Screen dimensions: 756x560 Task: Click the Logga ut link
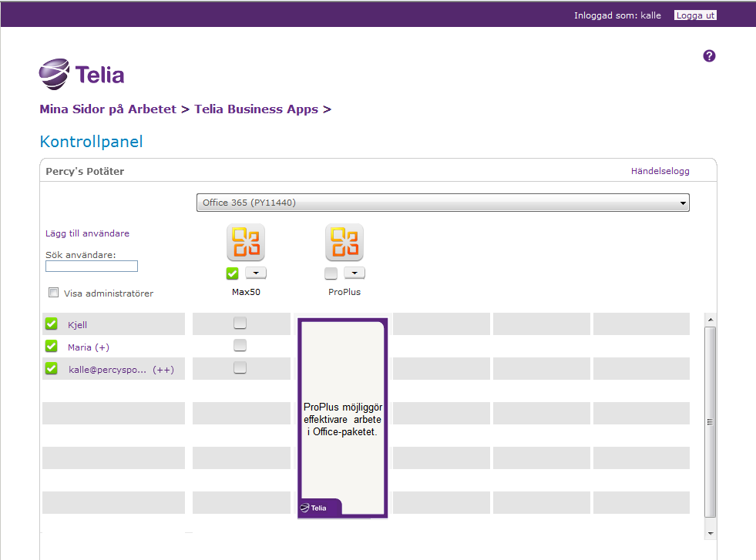(x=695, y=15)
